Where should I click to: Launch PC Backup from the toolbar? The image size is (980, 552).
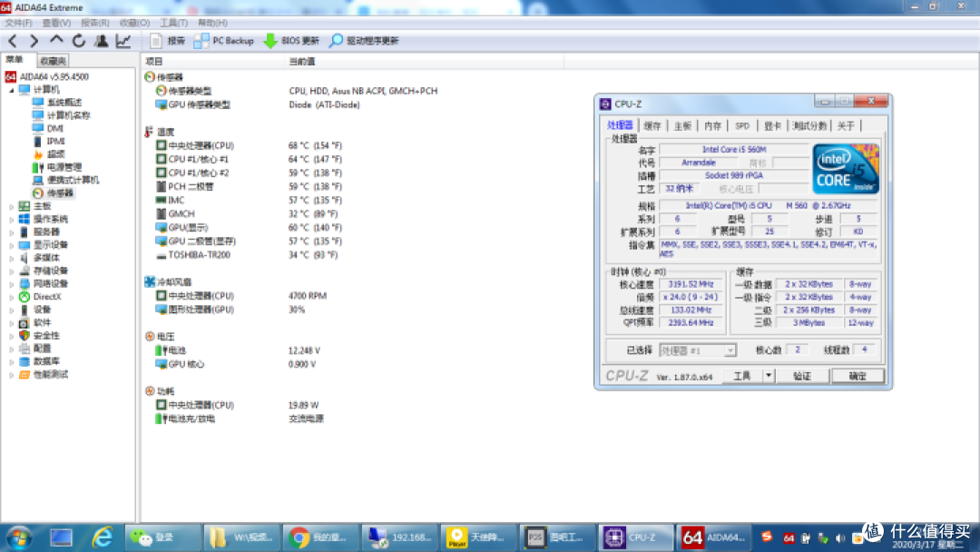tap(224, 41)
